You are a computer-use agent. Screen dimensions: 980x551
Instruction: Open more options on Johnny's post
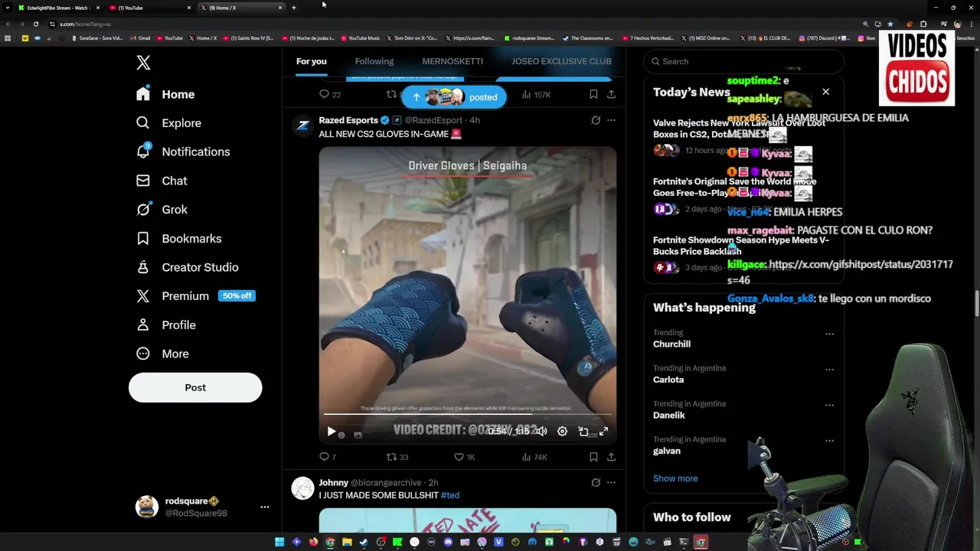click(x=611, y=483)
